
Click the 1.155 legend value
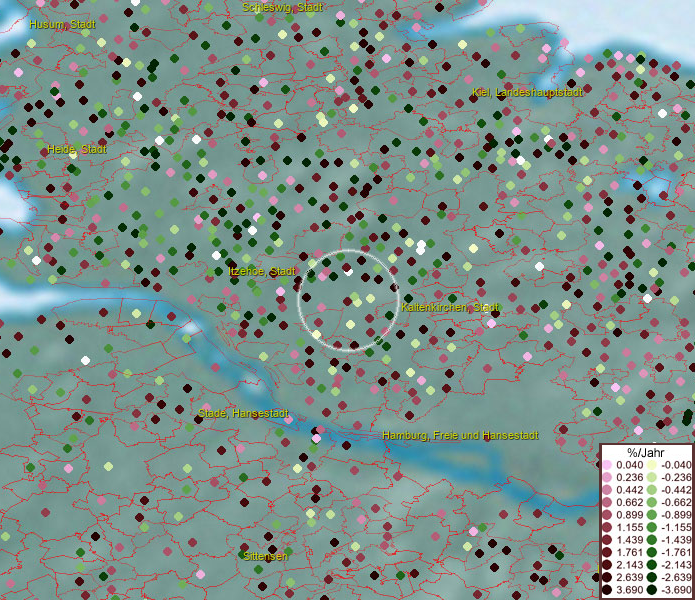629,527
